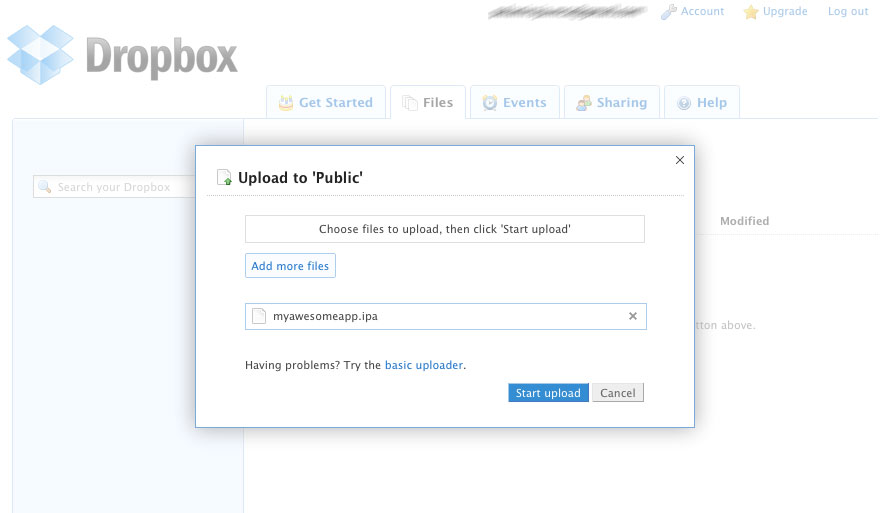Viewport: 896px width, 513px height.
Task: Switch to the Files tab
Action: [x=428, y=102]
